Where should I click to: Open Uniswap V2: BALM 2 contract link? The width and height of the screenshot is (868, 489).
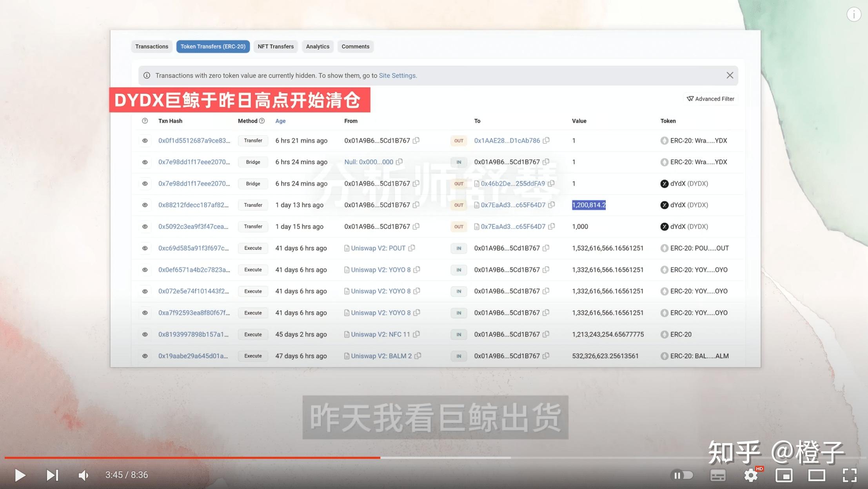pos(381,356)
